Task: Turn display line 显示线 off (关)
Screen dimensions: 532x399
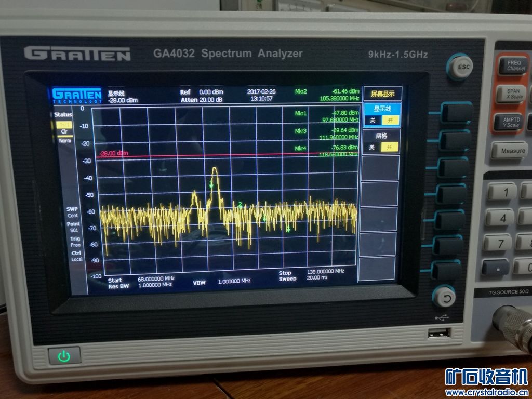Action: [x=373, y=121]
